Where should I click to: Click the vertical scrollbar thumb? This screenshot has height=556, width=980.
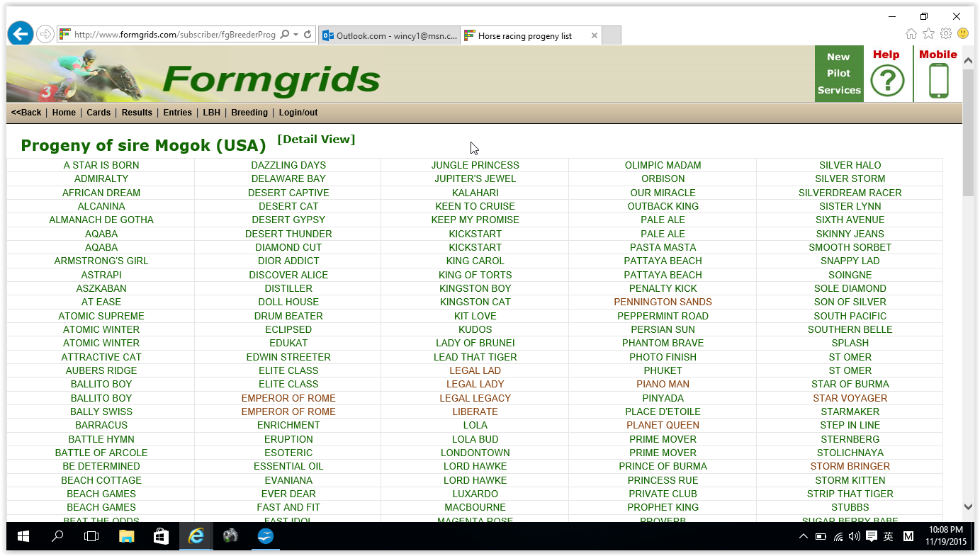point(969,133)
